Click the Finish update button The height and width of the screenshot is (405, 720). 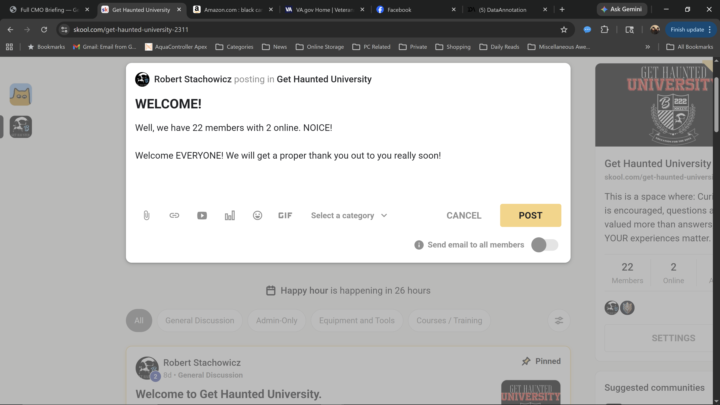coord(690,29)
